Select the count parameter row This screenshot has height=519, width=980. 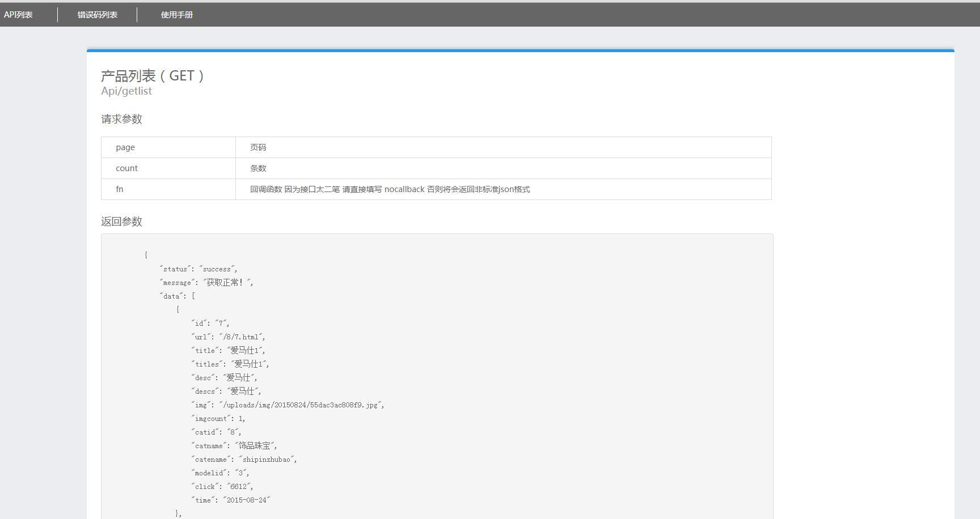tap(126, 168)
